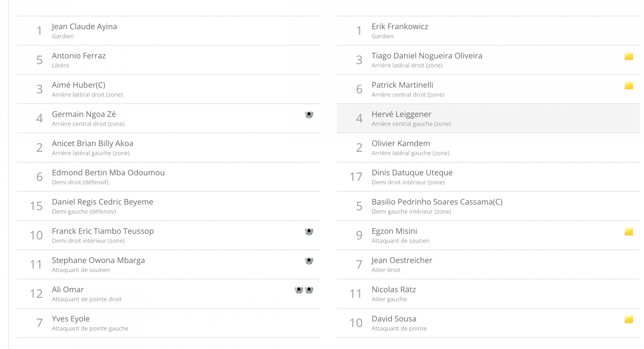
Task: Click the first goal ball icon for Ali Omar
Action: coord(299,290)
